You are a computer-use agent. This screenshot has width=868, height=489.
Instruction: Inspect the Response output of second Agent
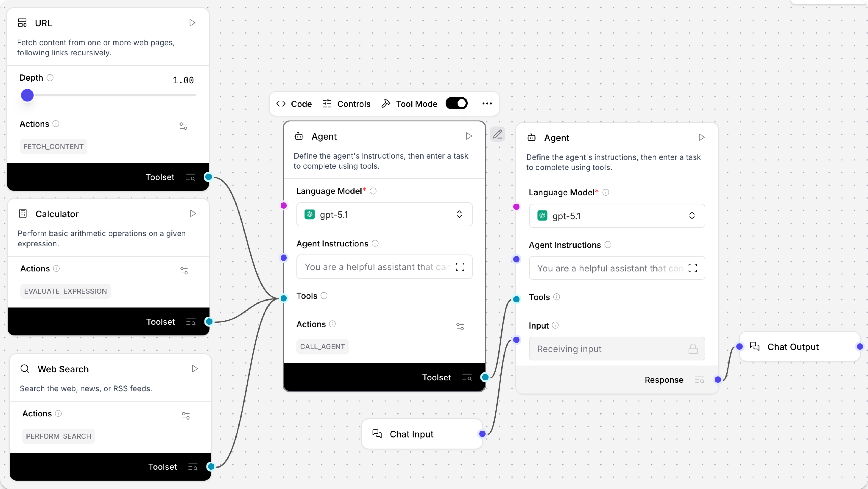click(699, 380)
